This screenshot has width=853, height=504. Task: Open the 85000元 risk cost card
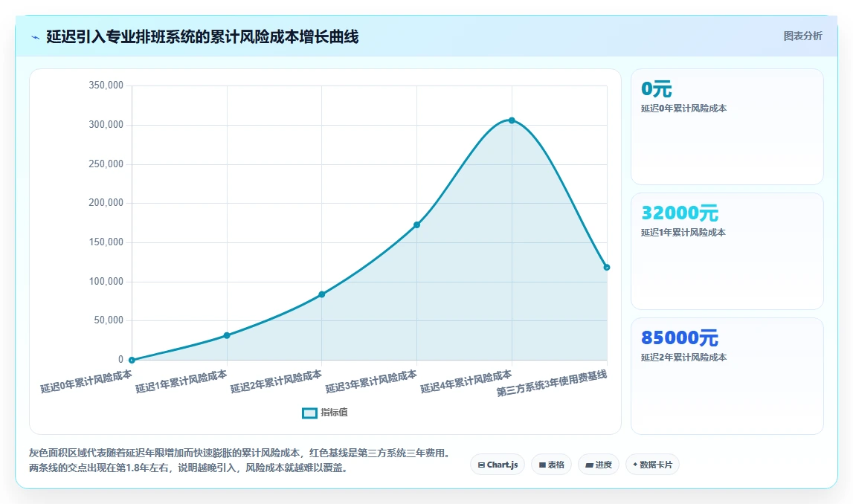[x=727, y=376]
